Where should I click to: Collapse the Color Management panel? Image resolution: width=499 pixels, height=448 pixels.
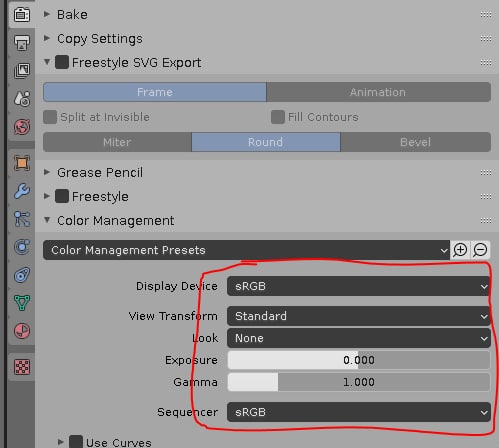[x=47, y=220]
